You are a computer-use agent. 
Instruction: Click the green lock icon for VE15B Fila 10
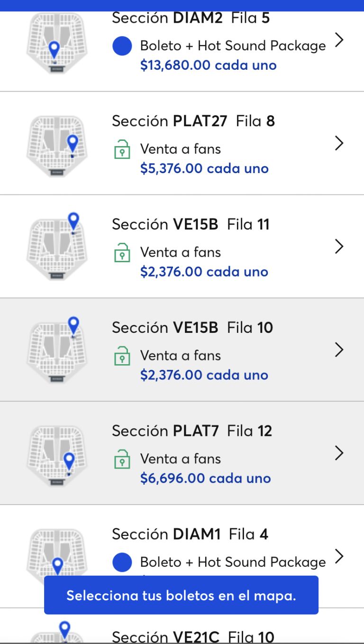(122, 357)
